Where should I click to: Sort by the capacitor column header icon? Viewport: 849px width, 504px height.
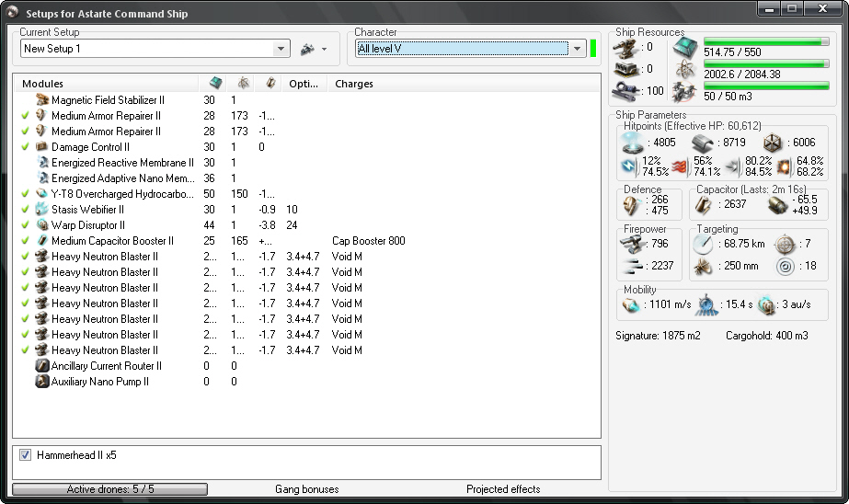point(270,83)
